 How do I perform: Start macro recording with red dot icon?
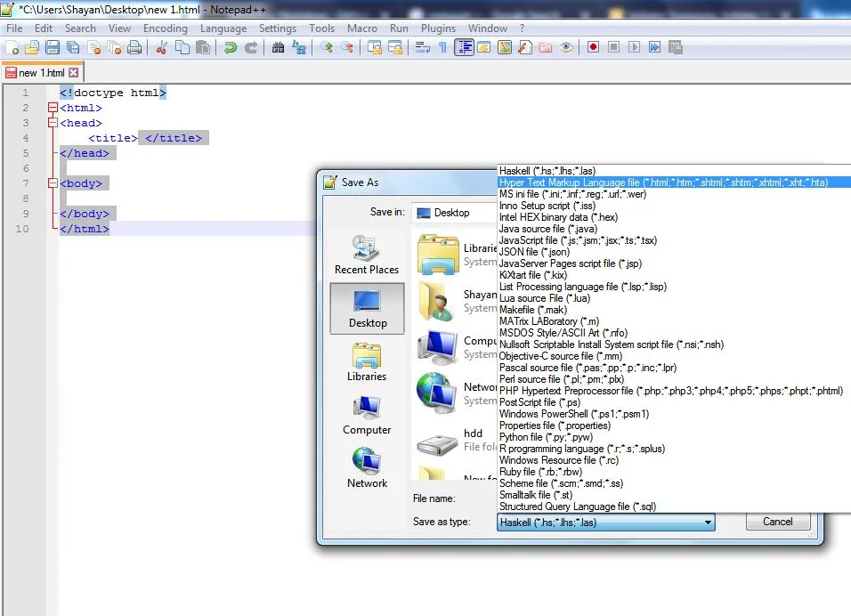(593, 48)
